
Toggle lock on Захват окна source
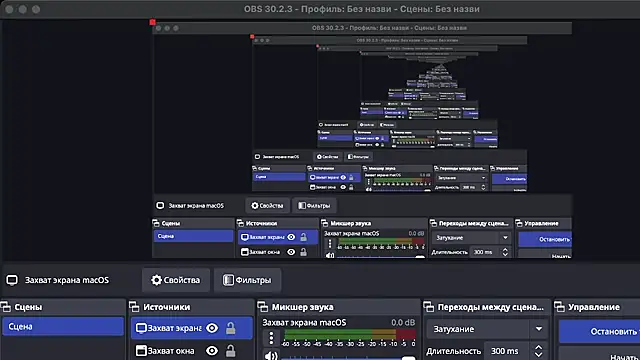click(x=231, y=351)
